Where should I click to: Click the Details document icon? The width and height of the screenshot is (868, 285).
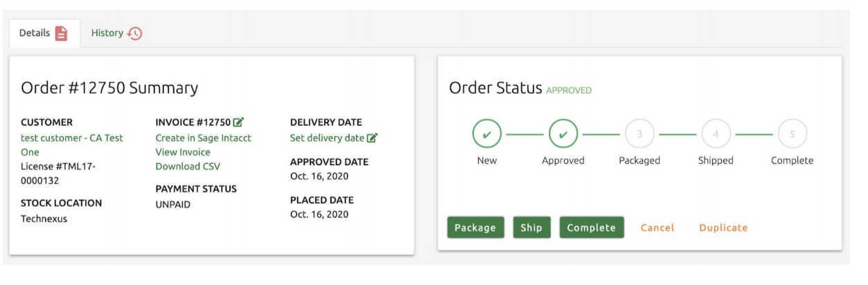tap(62, 33)
